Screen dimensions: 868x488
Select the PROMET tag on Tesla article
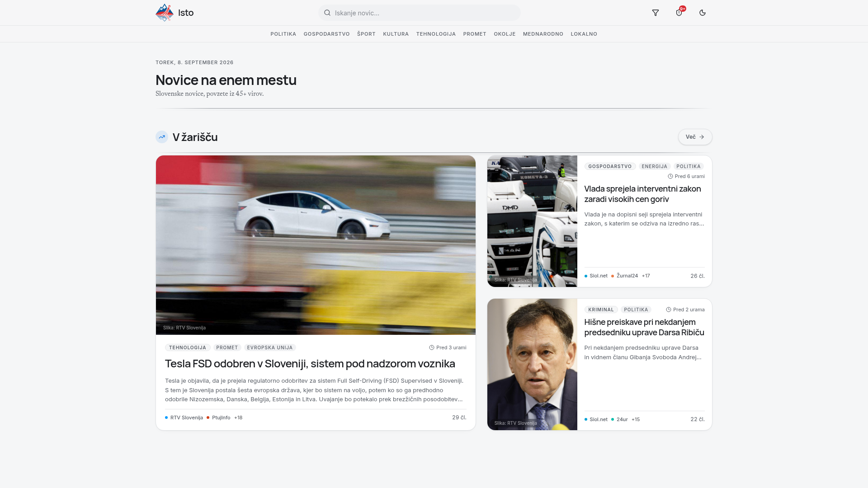click(227, 347)
